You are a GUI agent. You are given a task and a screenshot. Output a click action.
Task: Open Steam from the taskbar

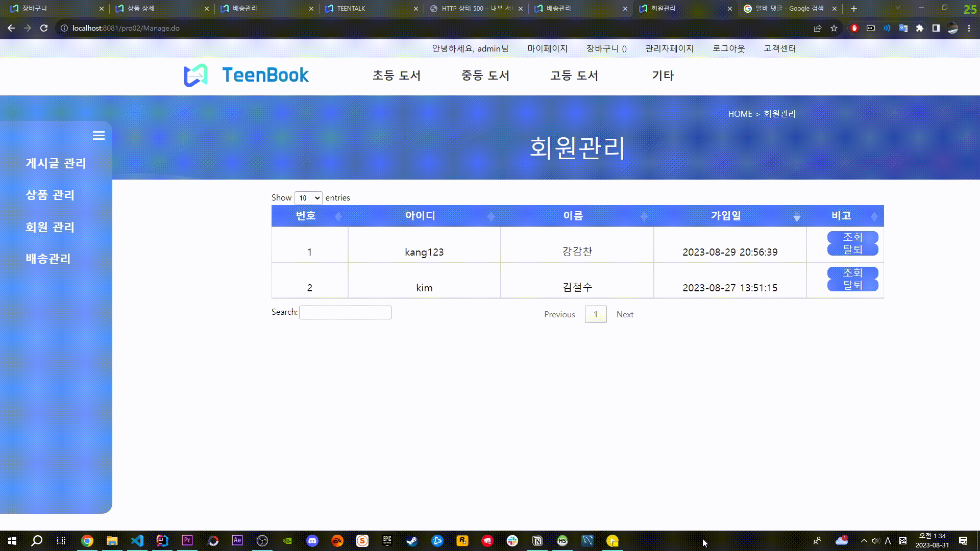(x=412, y=541)
